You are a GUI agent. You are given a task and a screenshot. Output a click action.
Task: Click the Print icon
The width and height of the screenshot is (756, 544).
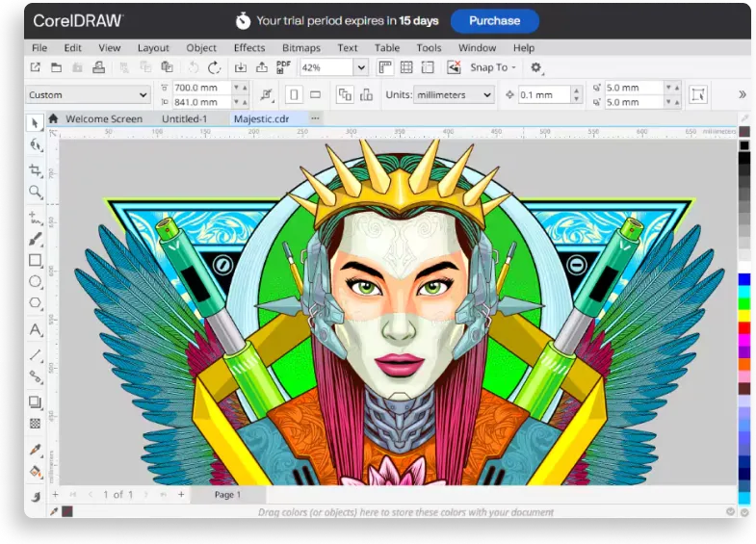(x=99, y=67)
